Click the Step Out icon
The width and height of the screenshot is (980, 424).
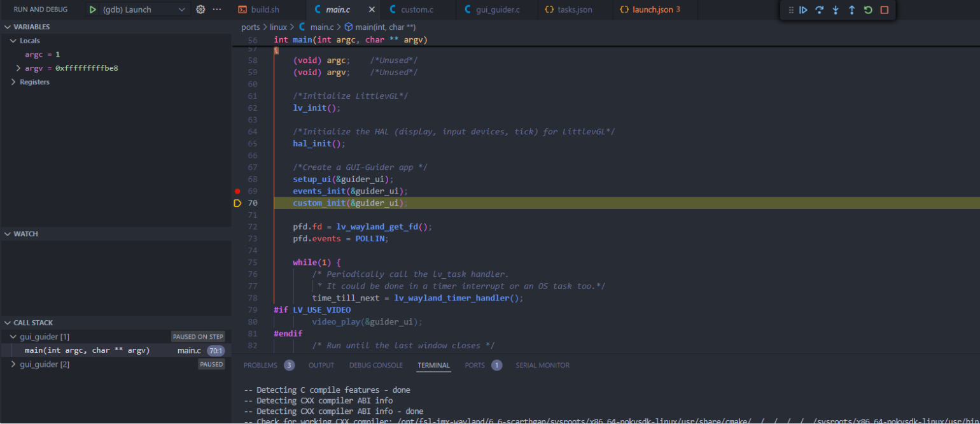tap(852, 10)
